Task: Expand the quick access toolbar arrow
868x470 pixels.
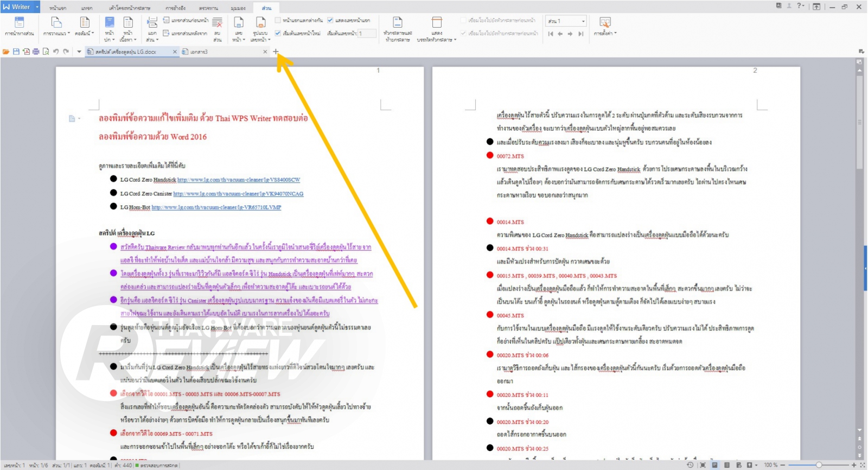Action: pos(79,52)
